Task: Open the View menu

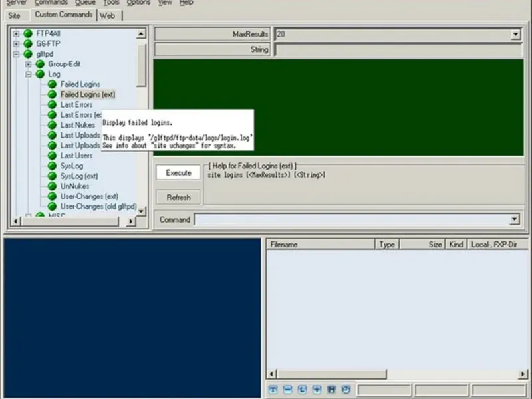Action: pos(164,3)
